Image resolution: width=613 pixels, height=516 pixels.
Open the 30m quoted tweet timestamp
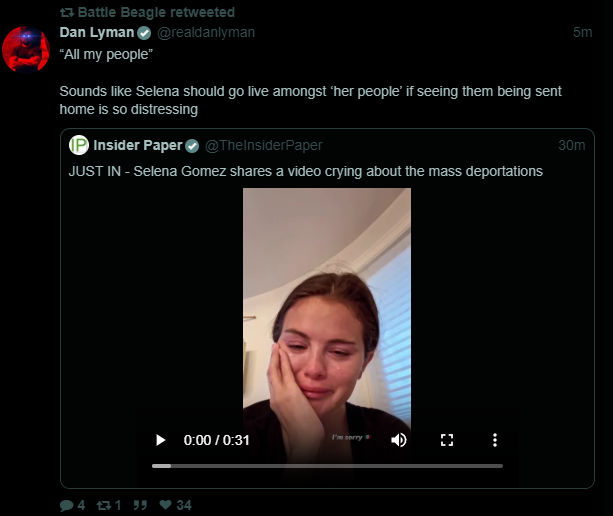pos(572,145)
